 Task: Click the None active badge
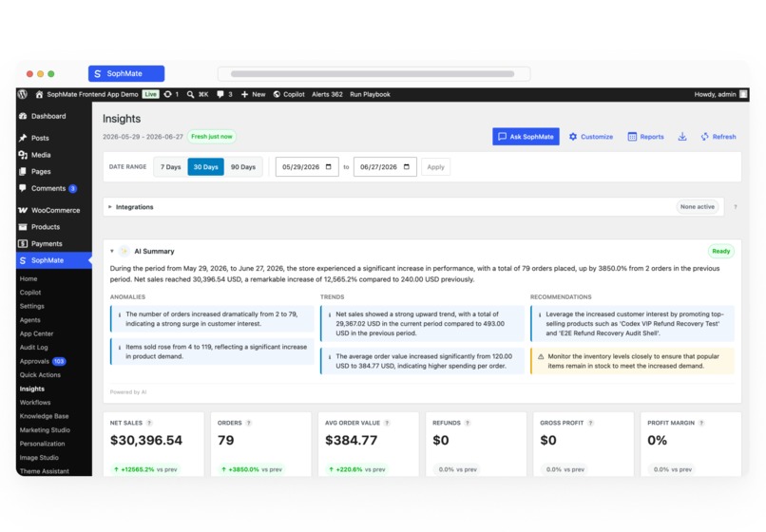coord(698,207)
